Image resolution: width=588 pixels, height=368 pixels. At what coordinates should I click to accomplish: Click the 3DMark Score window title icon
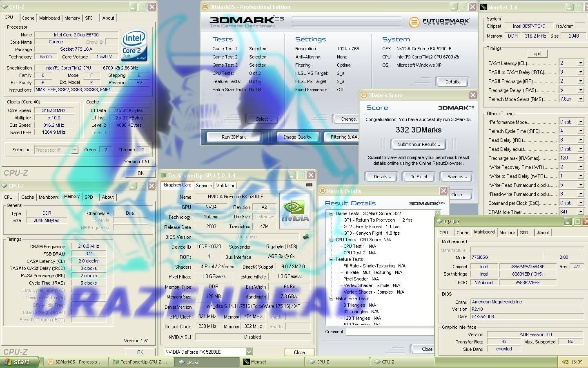click(x=364, y=95)
